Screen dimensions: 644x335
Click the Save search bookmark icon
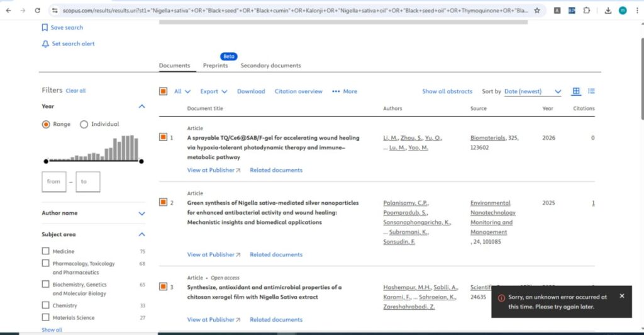pyautogui.click(x=45, y=28)
